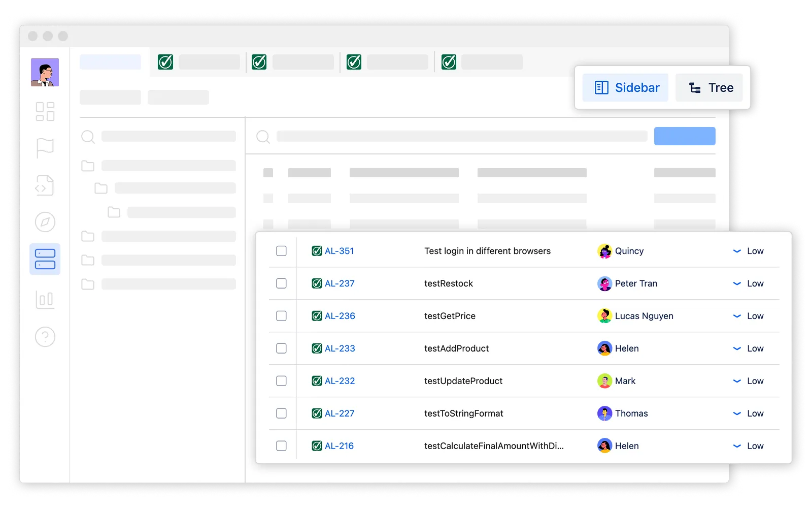Click the search field above test table
Screen dimensions: 812x508
tap(461, 136)
